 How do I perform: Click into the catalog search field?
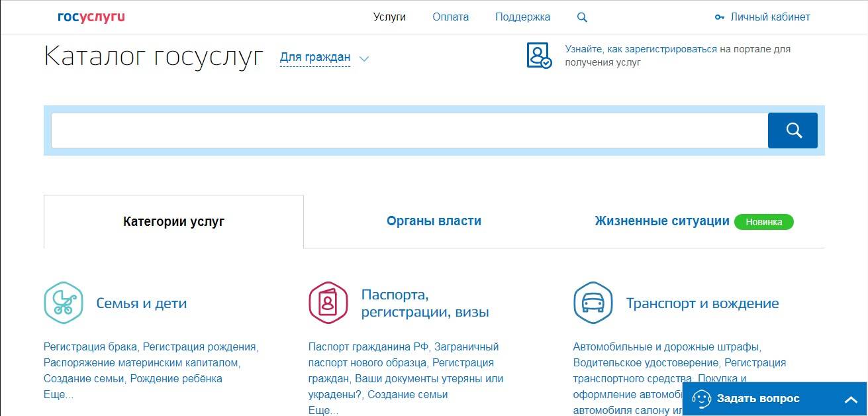click(409, 130)
